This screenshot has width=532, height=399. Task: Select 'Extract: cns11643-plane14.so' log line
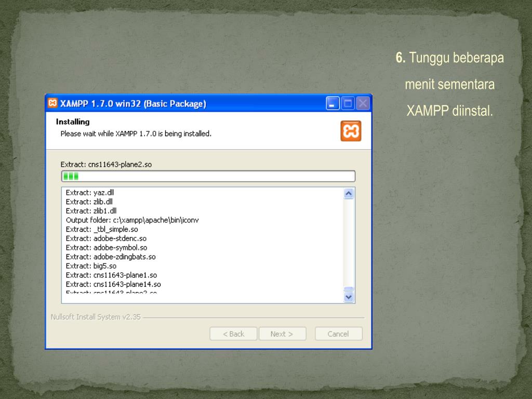(113, 284)
